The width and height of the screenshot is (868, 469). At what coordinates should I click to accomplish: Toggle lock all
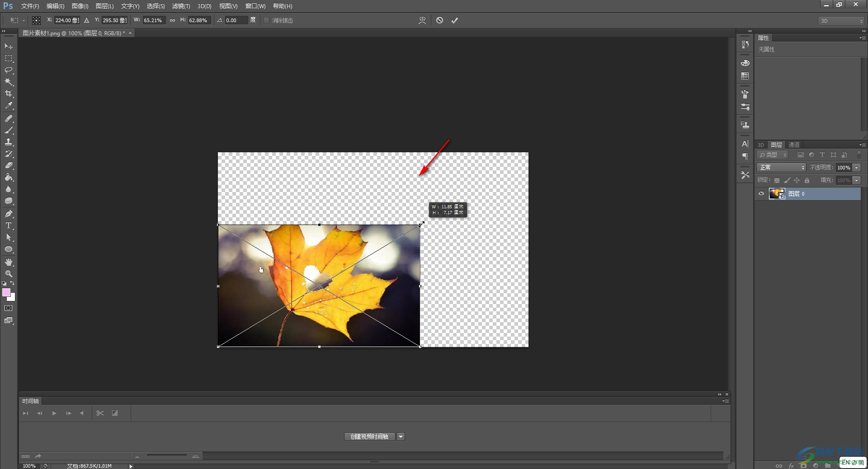click(x=807, y=180)
